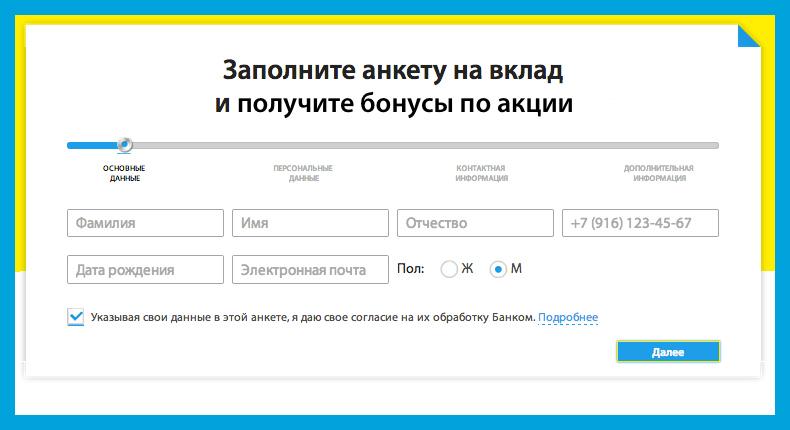This screenshot has height=430, width=790.
Task: Uncheck the data processing consent checkbox
Action: pyautogui.click(x=76, y=317)
